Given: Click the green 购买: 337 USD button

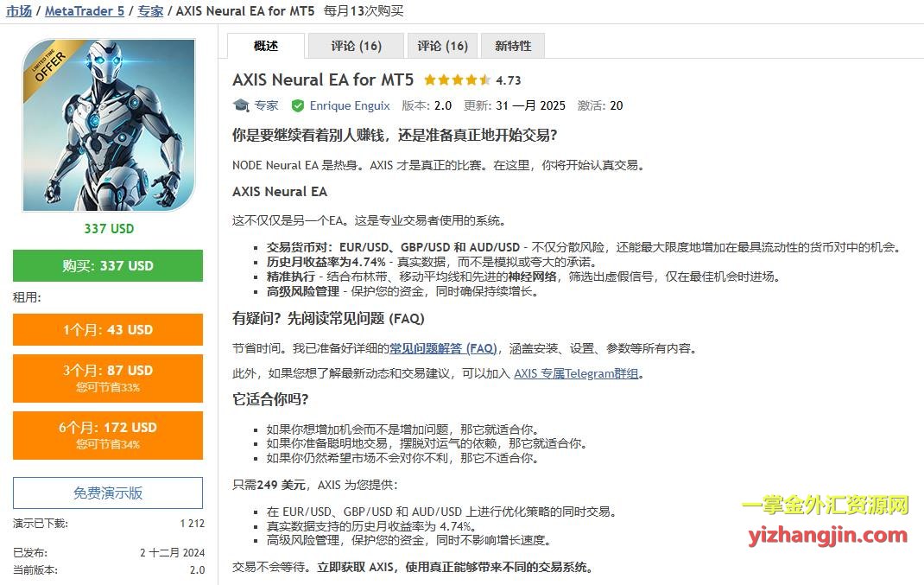Looking at the screenshot, I should tap(108, 266).
